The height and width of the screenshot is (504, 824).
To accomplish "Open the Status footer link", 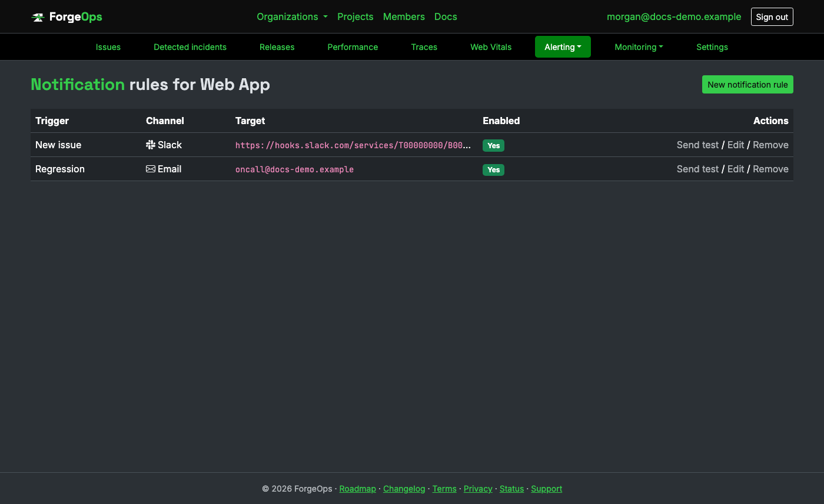I will tap(511, 489).
